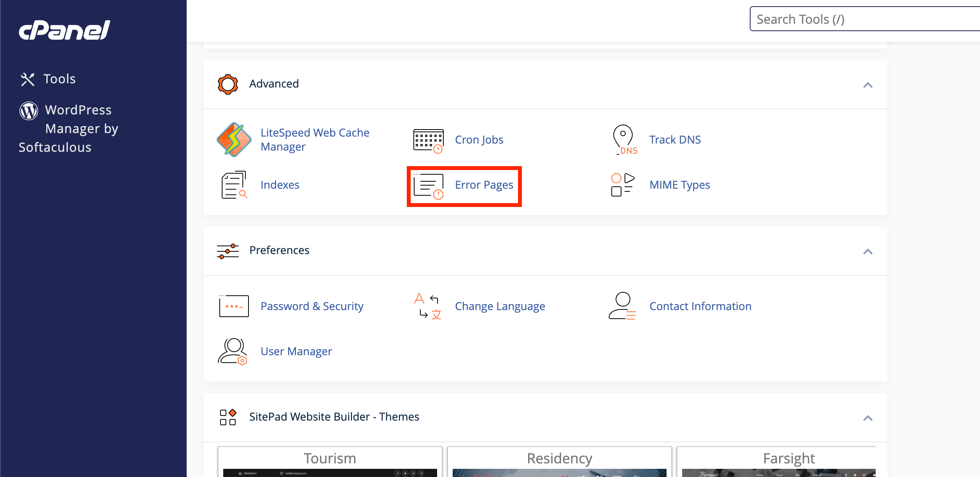Open Password & Security link
980x477 pixels.
click(312, 306)
